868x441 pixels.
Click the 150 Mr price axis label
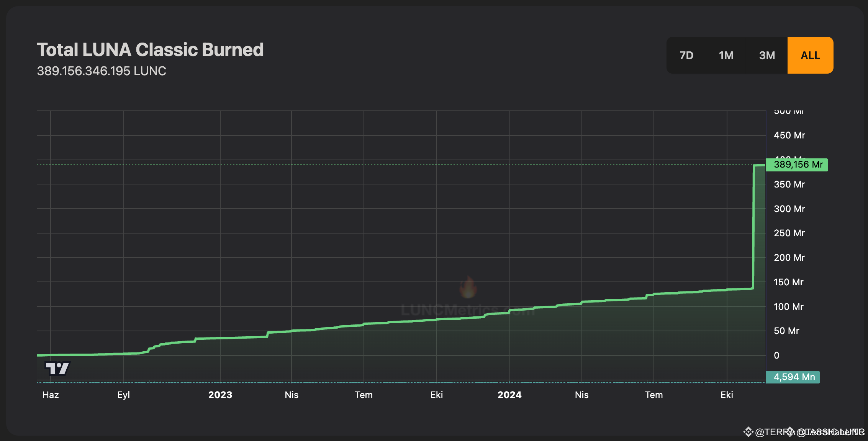tap(789, 282)
